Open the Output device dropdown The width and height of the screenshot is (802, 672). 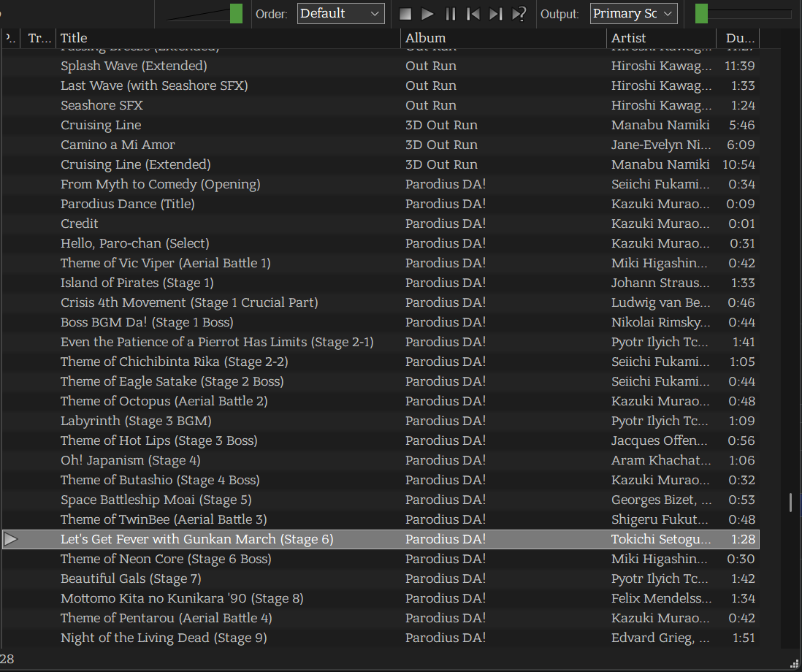(x=634, y=13)
